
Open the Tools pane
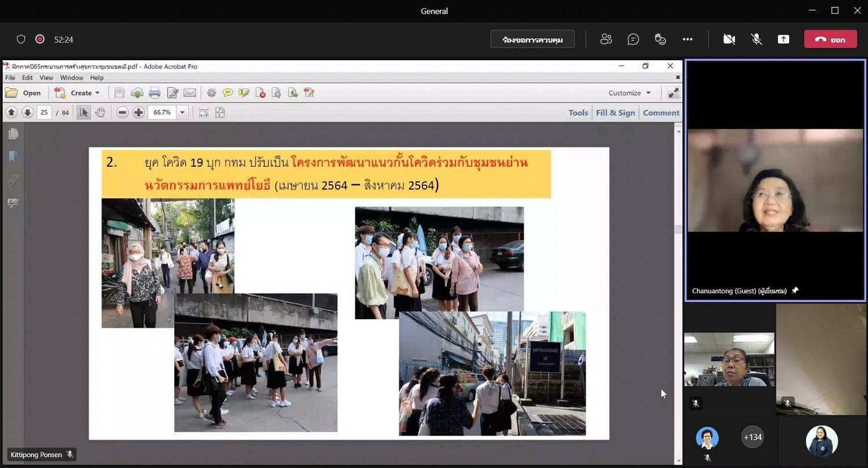[x=578, y=113]
